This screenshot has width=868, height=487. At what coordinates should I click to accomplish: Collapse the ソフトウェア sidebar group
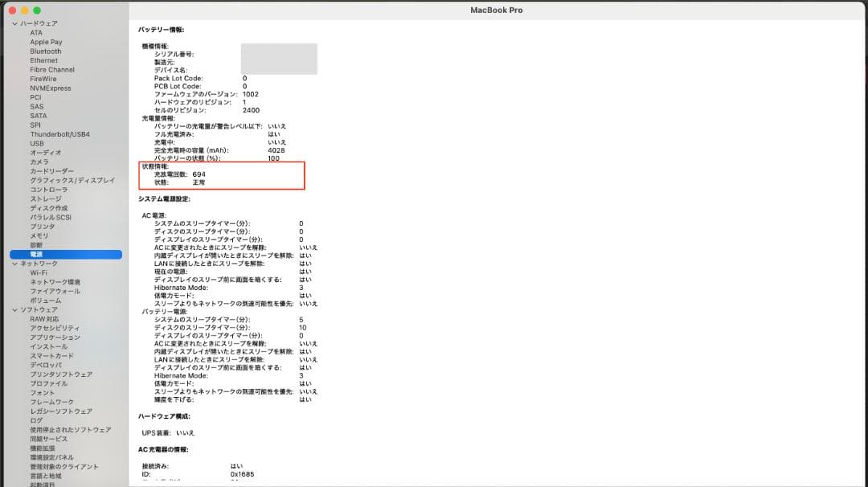coord(15,310)
